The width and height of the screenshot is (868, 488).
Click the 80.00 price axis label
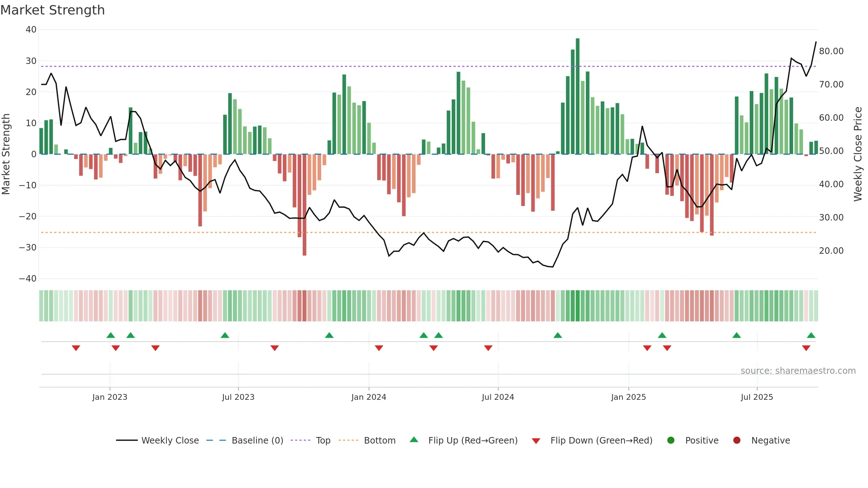pos(831,51)
